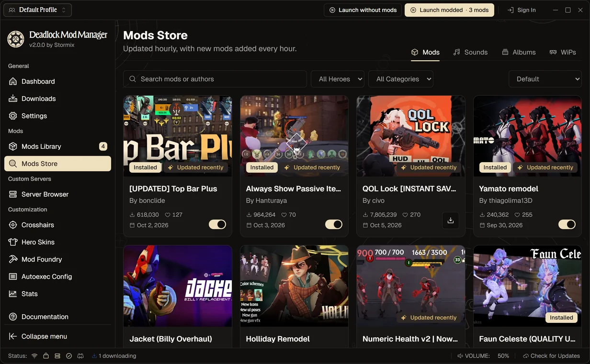Switch to the WiPs tab
Image resolution: width=590 pixels, height=364 pixels.
(x=563, y=52)
